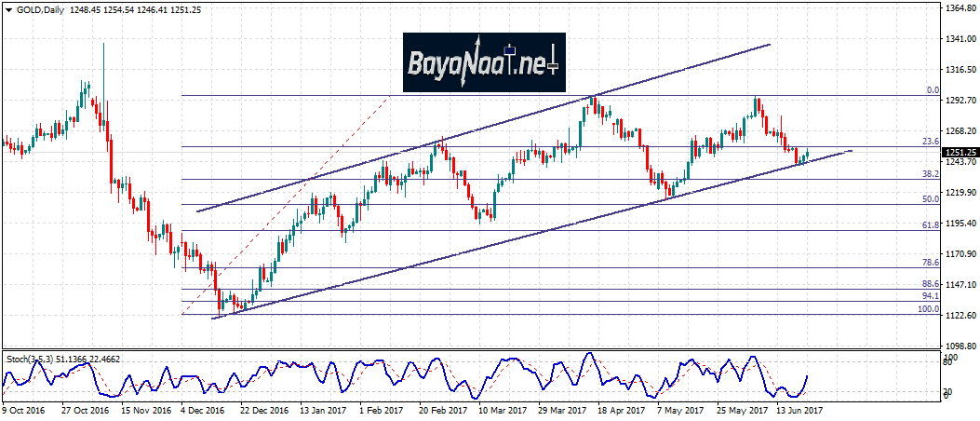
Task: Select the 23.6 Fibonacci level label
Action: click(931, 142)
